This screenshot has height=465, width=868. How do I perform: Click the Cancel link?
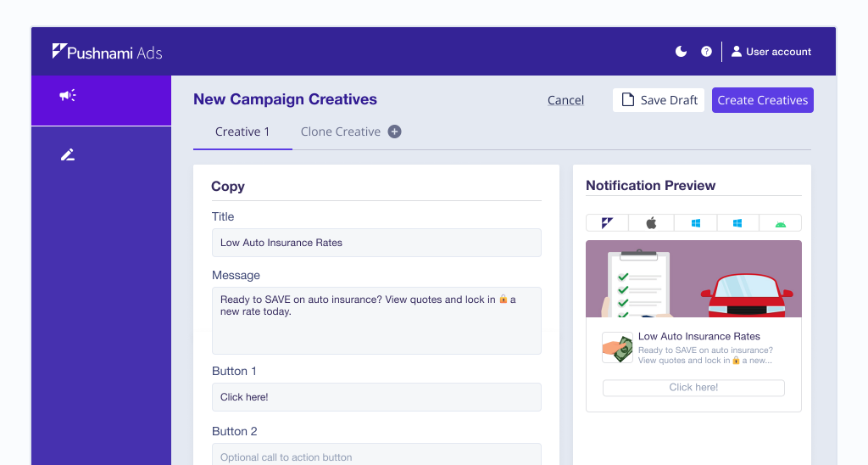pos(565,100)
